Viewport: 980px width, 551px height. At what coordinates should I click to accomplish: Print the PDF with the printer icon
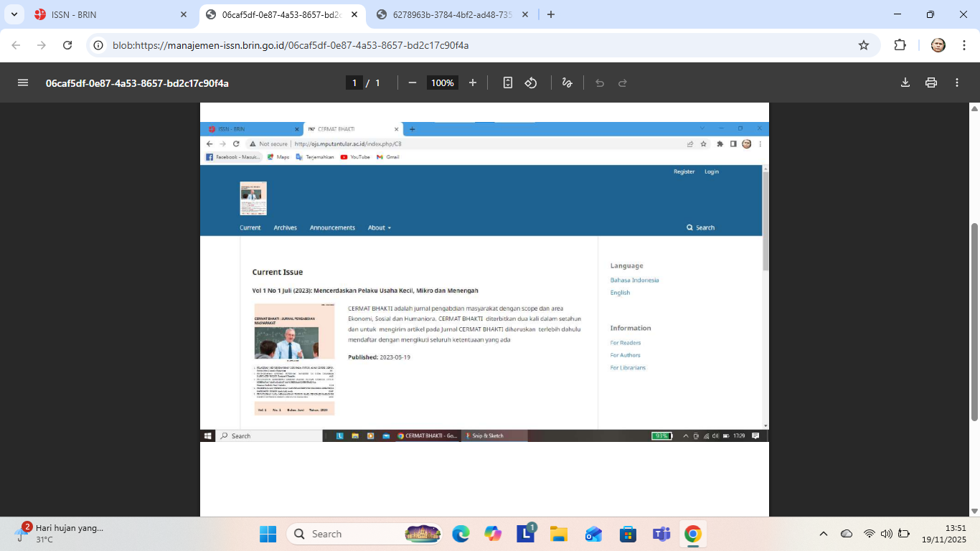coord(931,83)
